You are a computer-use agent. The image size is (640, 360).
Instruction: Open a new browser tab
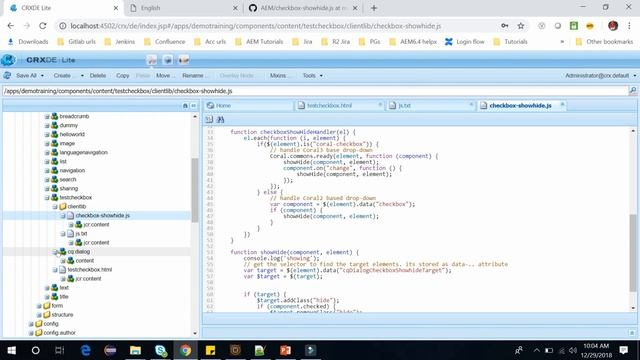point(374,8)
